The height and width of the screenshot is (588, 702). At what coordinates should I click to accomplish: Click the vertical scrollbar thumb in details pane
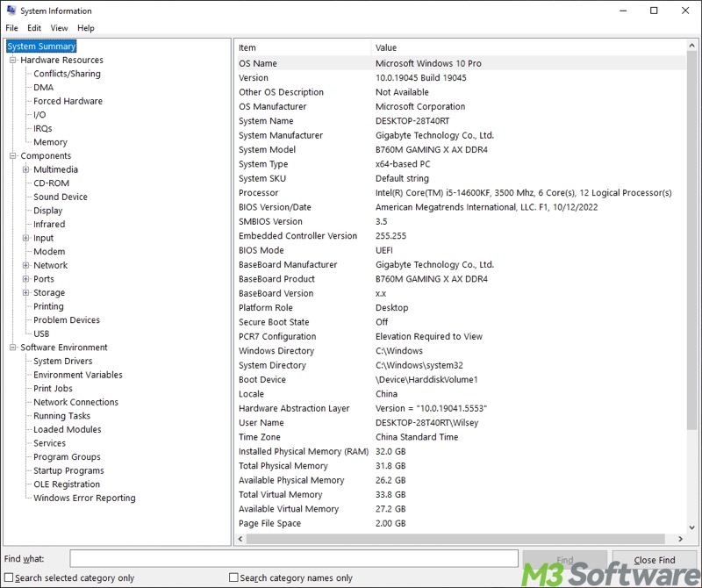[691, 240]
